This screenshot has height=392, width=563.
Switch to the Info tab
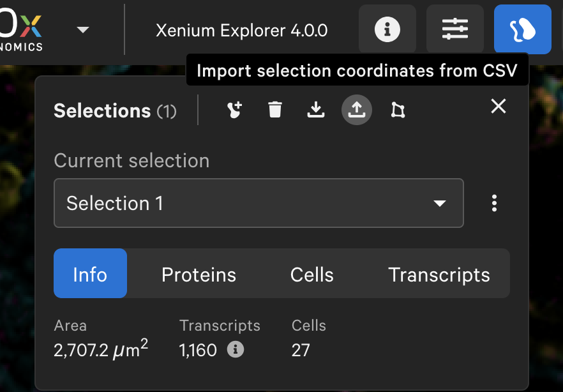(90, 273)
